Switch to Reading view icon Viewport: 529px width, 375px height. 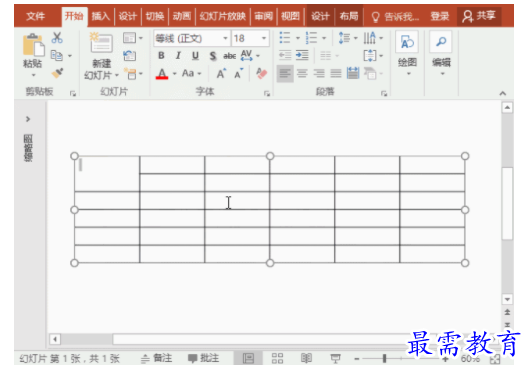click(306, 358)
